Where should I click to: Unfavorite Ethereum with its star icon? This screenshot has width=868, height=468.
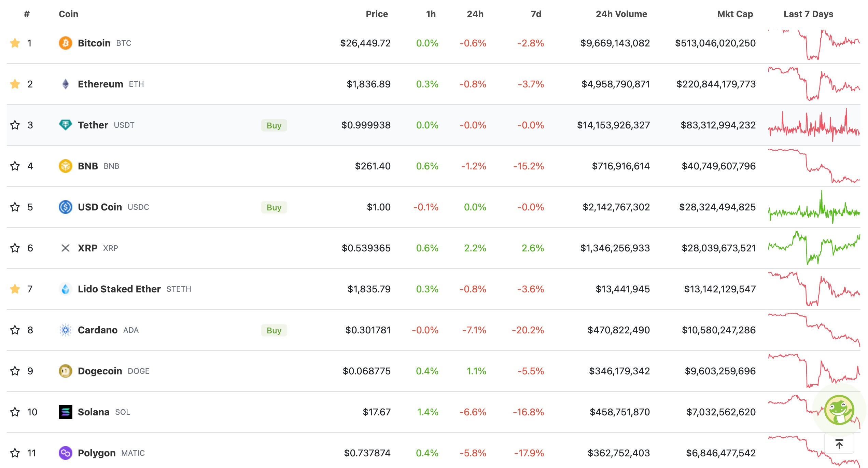point(15,84)
